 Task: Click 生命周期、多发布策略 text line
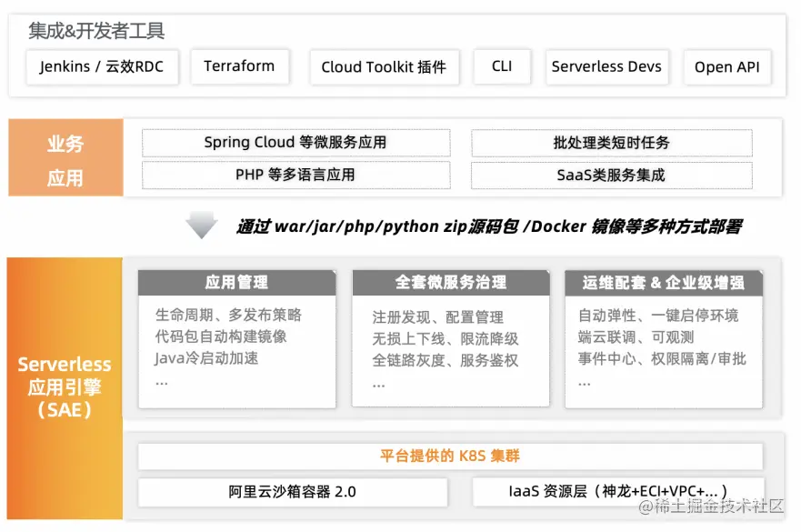(x=228, y=315)
